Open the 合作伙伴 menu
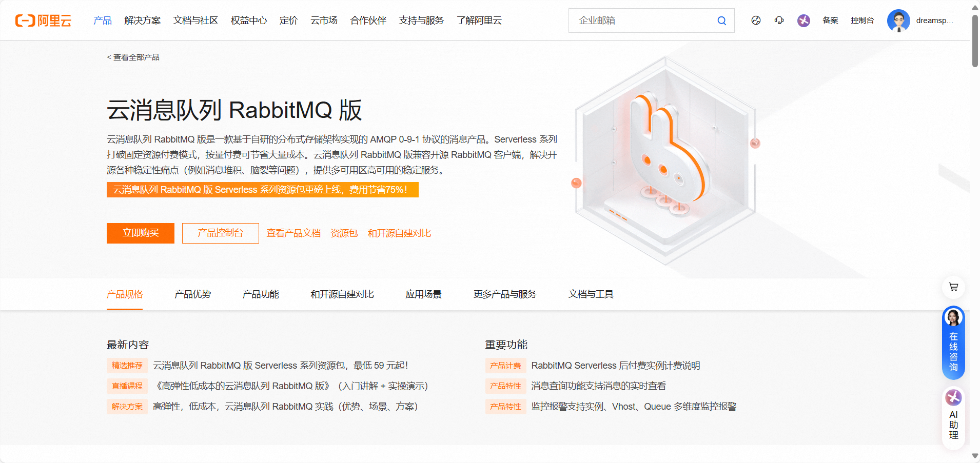The width and height of the screenshot is (980, 463). [x=368, y=21]
